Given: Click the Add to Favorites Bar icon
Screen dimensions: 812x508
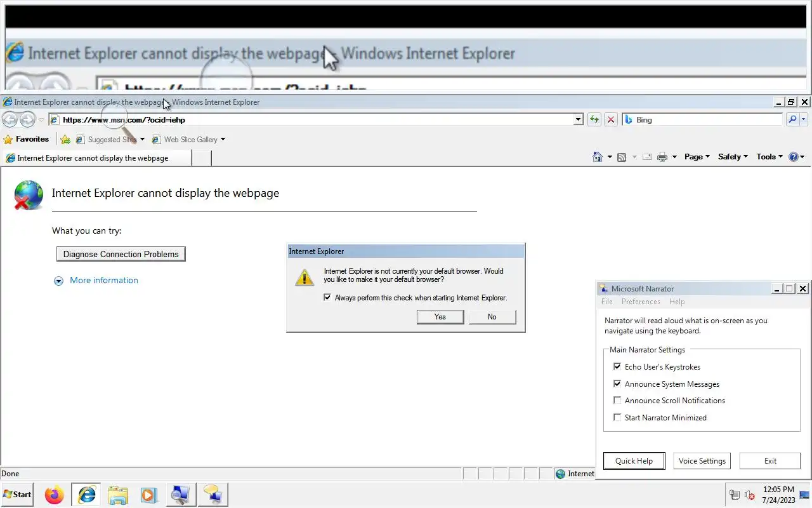Looking at the screenshot, I should tap(65, 139).
